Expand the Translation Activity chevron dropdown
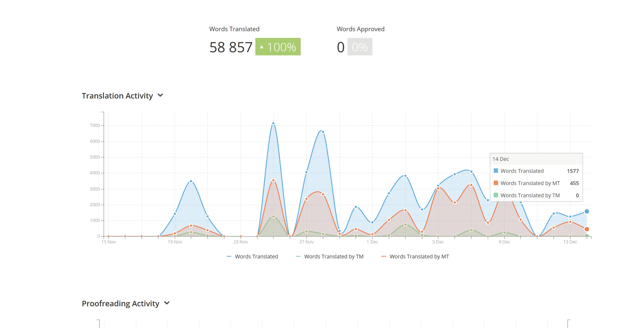The height and width of the screenshot is (328, 644). (x=160, y=95)
